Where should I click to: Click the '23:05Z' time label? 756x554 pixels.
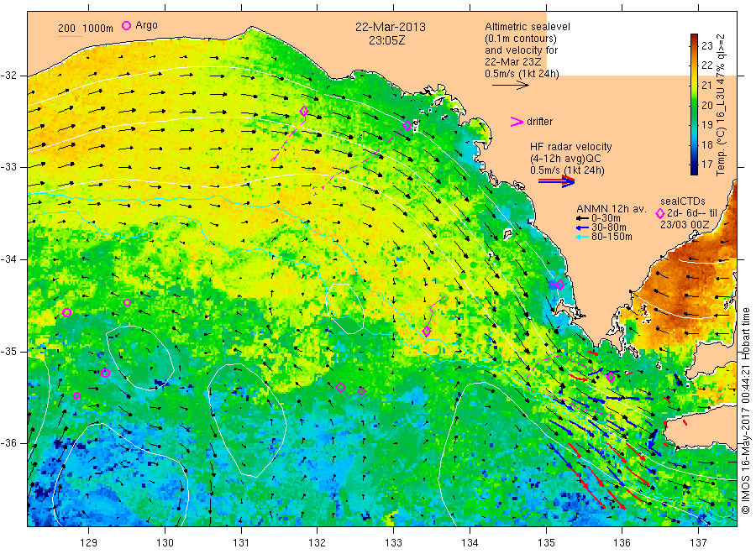coord(387,40)
